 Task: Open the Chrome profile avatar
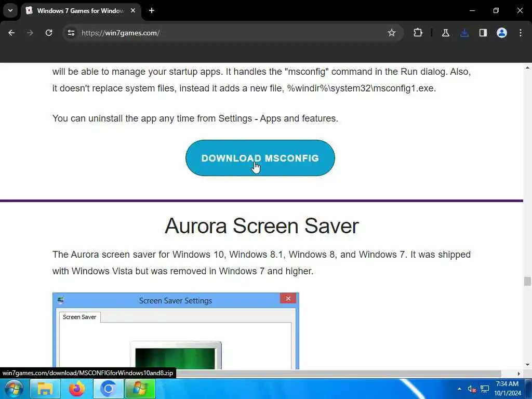[502, 33]
